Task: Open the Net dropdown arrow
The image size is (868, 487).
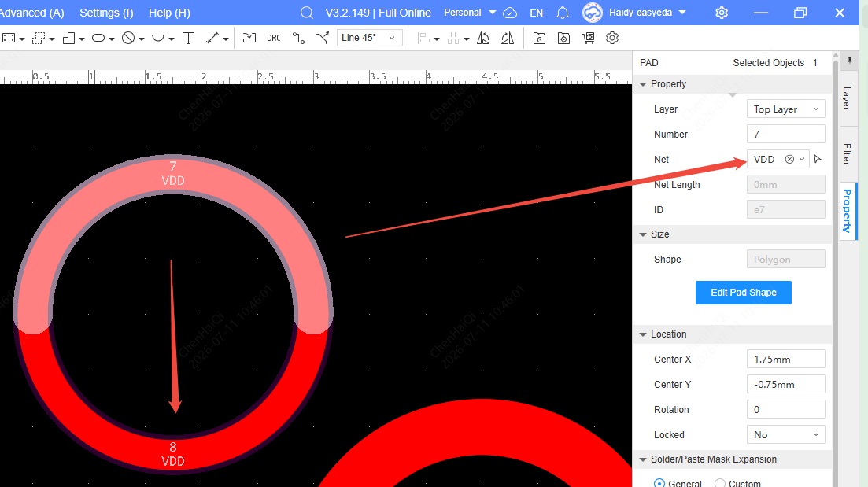Action: point(802,160)
